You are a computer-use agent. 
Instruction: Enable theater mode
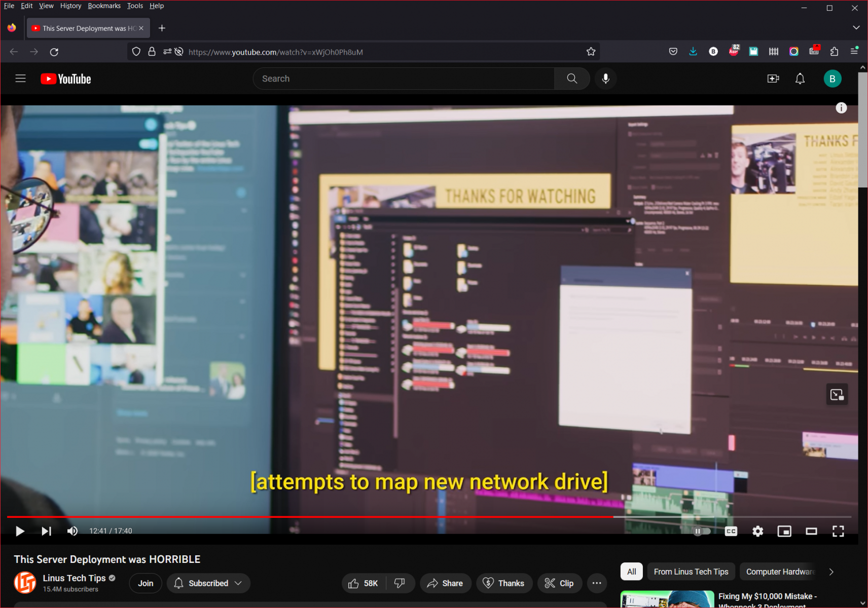[x=811, y=531]
